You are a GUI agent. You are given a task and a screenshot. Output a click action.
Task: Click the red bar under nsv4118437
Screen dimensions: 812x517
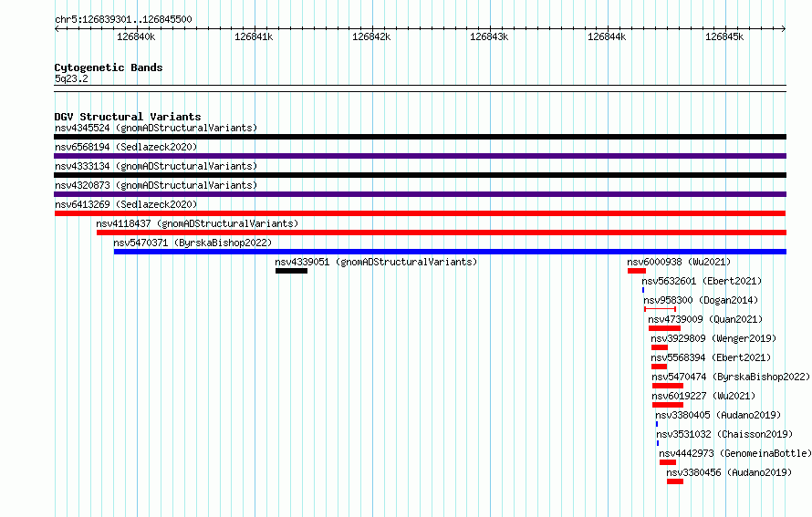[442, 233]
